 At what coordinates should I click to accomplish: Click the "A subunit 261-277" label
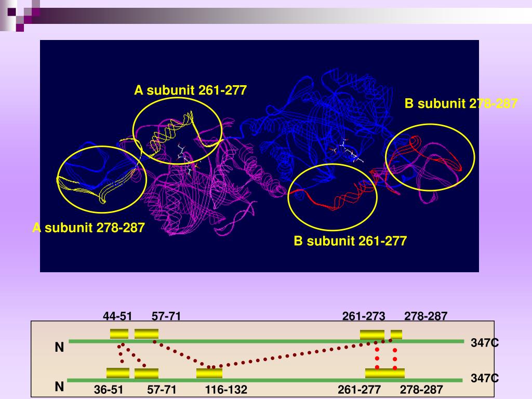click(190, 90)
